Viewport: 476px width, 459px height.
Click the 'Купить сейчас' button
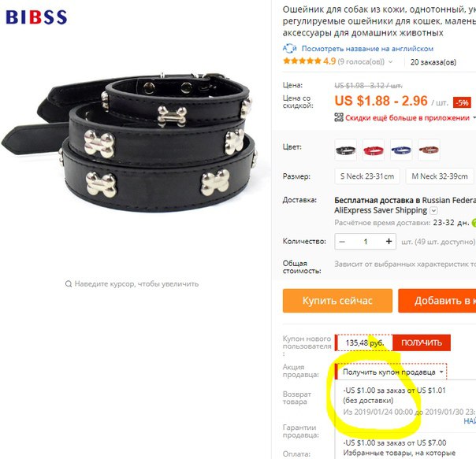tap(337, 301)
